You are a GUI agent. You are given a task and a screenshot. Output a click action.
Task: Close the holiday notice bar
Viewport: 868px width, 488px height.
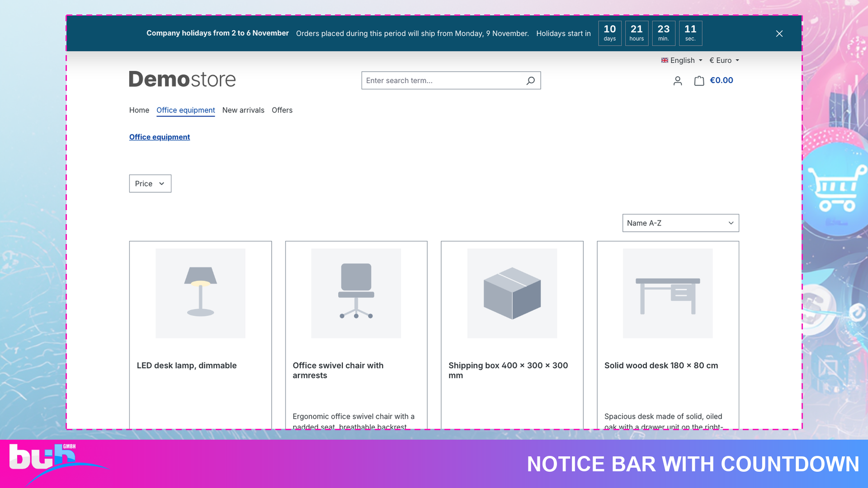(779, 33)
